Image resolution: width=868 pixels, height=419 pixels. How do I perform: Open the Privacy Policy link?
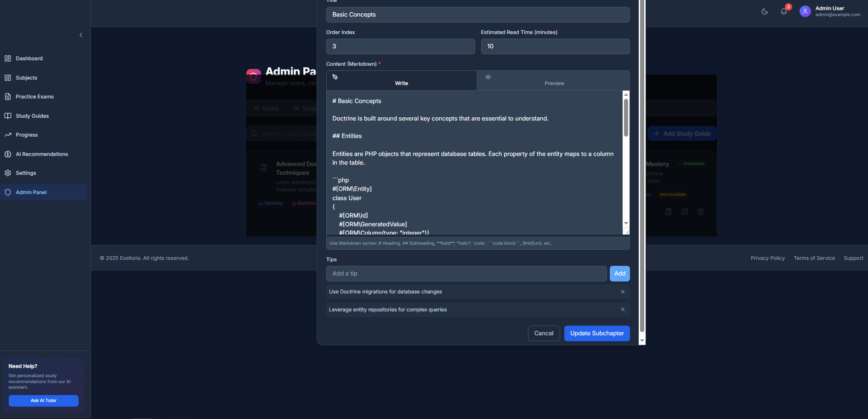click(x=767, y=258)
